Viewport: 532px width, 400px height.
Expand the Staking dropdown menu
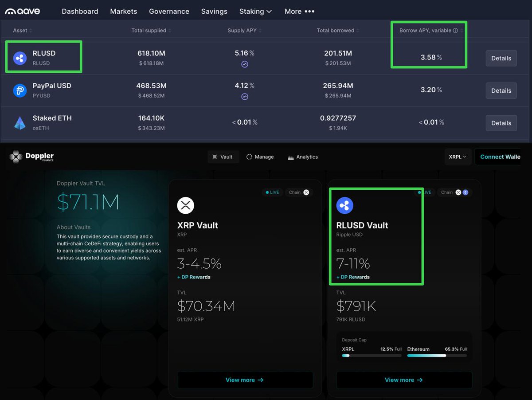tap(256, 12)
